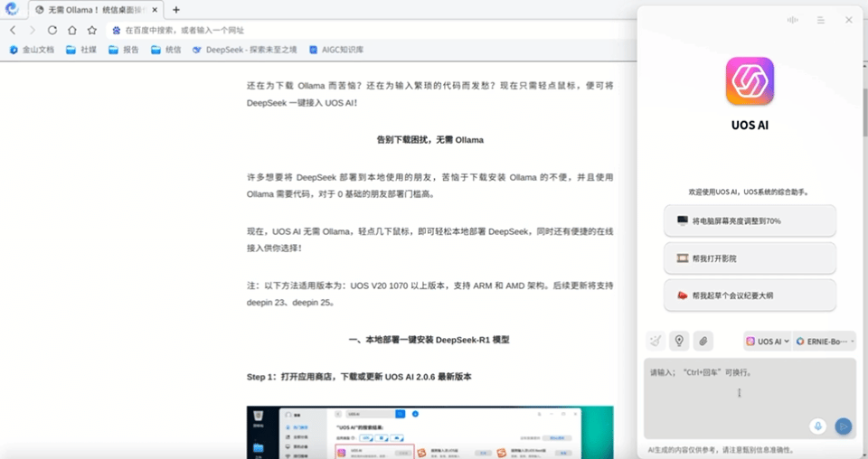Open the 金山文档 bookmark
The width and height of the screenshot is (868, 459).
(x=32, y=50)
